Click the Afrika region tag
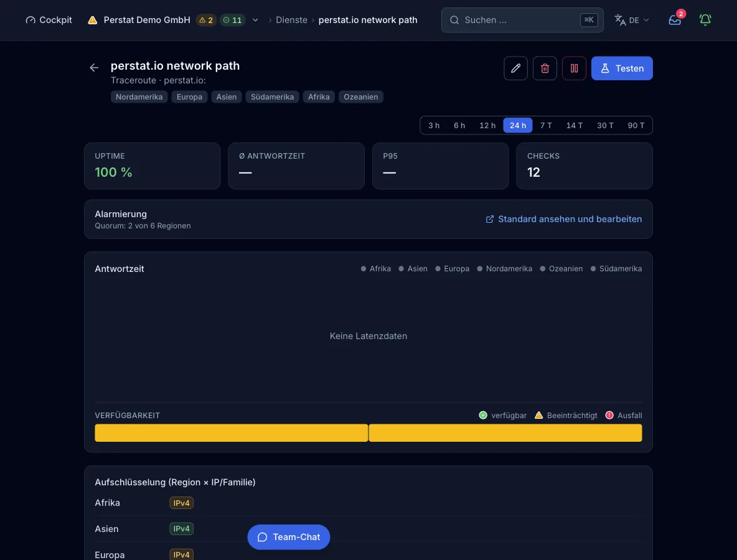737x560 pixels. (x=319, y=97)
